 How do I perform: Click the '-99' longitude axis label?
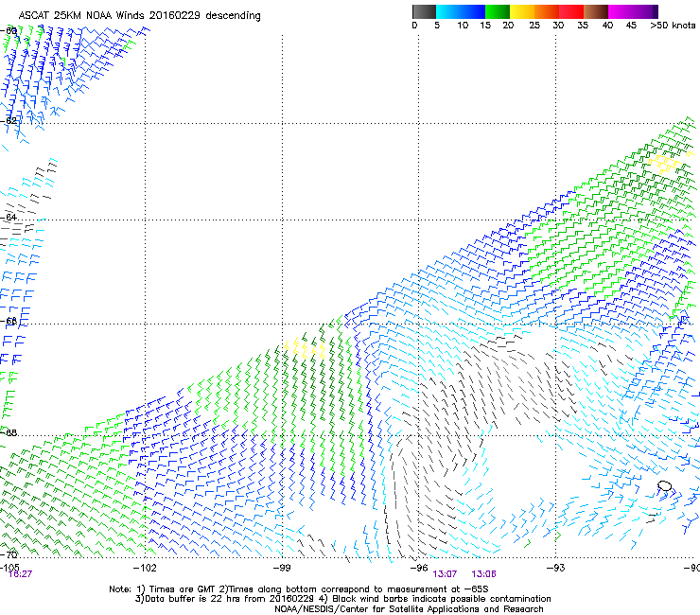pos(282,567)
